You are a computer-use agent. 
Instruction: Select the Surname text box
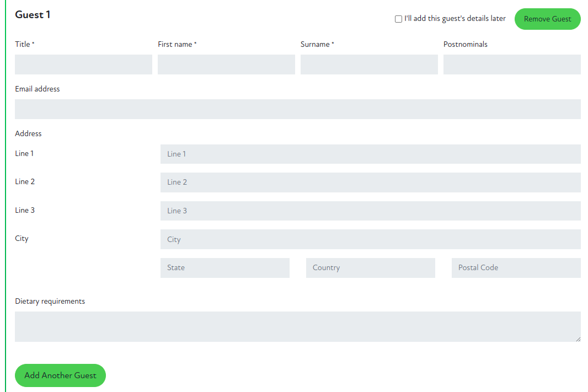point(369,65)
